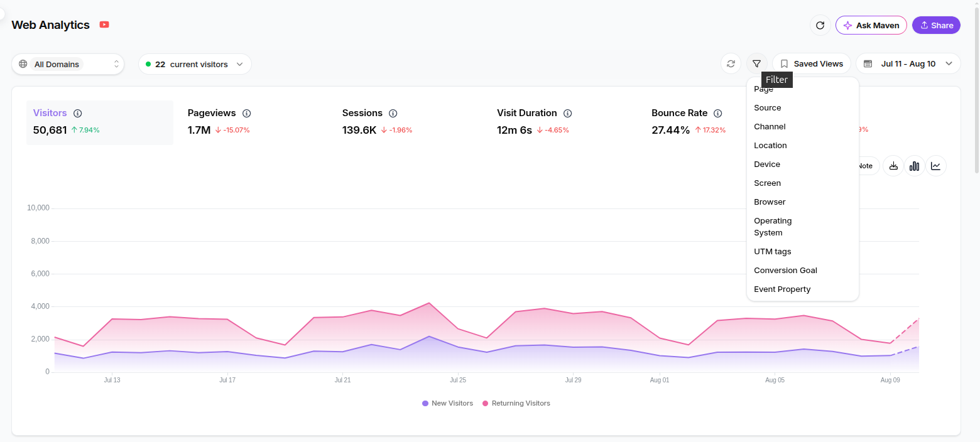Viewport: 980px width, 442px height.
Task: Click the purple Share button
Action: [x=936, y=25]
